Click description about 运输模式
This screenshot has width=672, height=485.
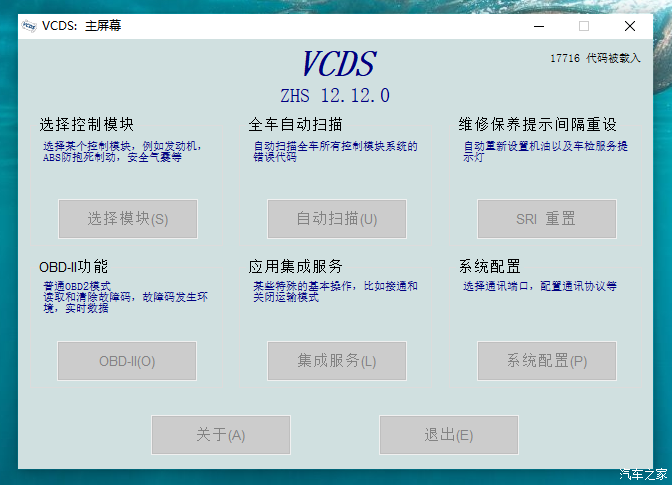click(335, 291)
